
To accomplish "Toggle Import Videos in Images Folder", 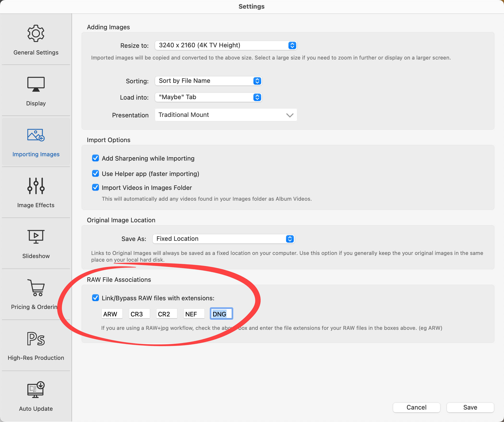I will click(x=96, y=187).
